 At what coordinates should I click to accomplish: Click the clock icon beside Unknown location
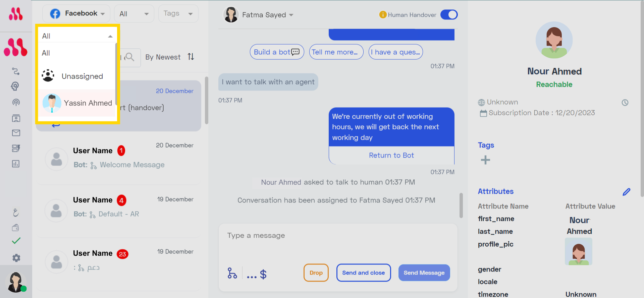click(x=625, y=103)
